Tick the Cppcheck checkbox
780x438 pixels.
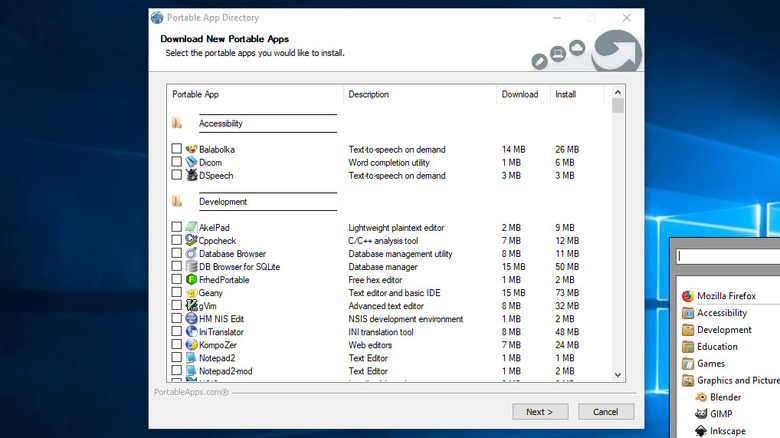click(x=177, y=240)
